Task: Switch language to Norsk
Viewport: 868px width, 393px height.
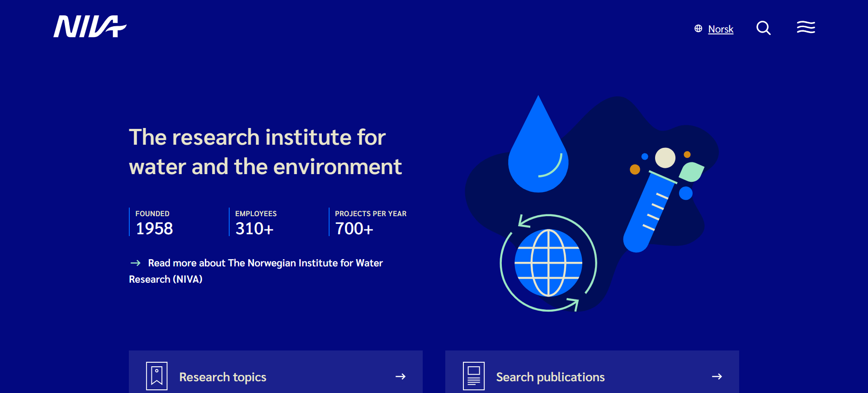Action: click(721, 29)
